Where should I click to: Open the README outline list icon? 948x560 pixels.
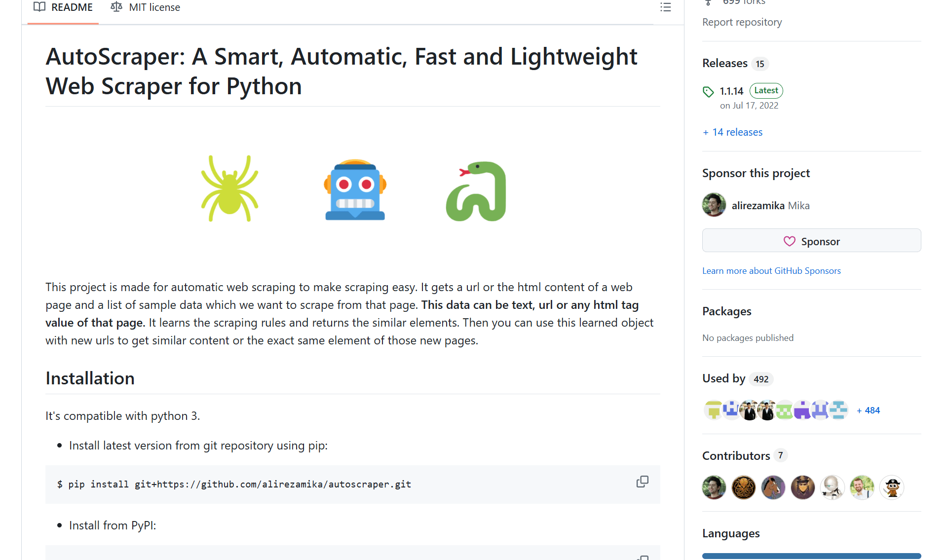tap(666, 7)
